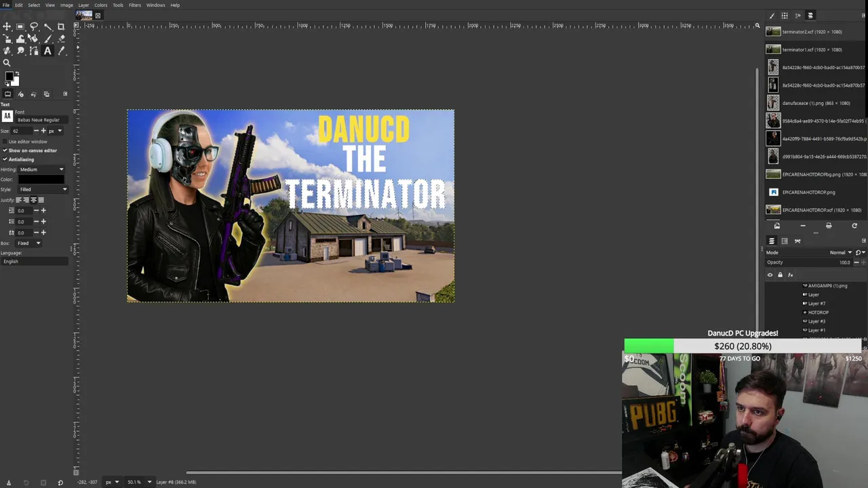
Task: Select the Fuzzy Select wand tool
Action: [47, 26]
